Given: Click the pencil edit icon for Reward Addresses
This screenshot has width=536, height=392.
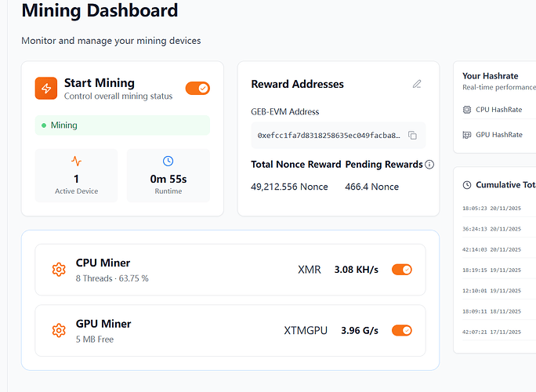Looking at the screenshot, I should (417, 84).
